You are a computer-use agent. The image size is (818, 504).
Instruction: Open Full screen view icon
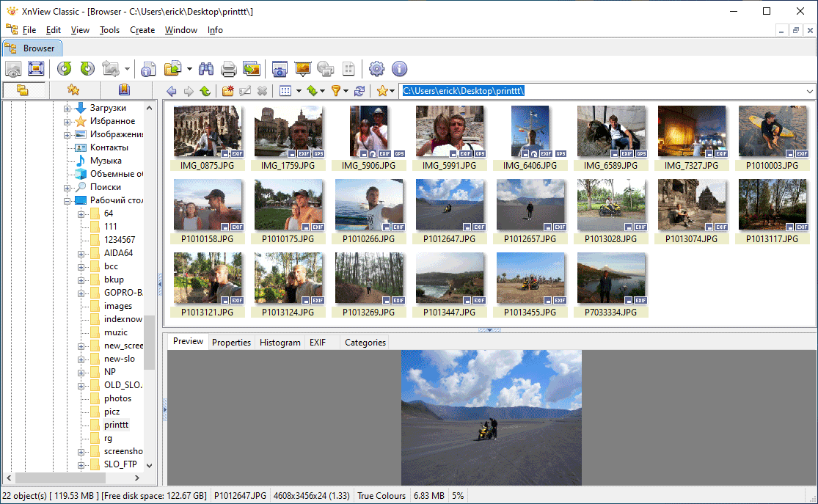click(36, 69)
